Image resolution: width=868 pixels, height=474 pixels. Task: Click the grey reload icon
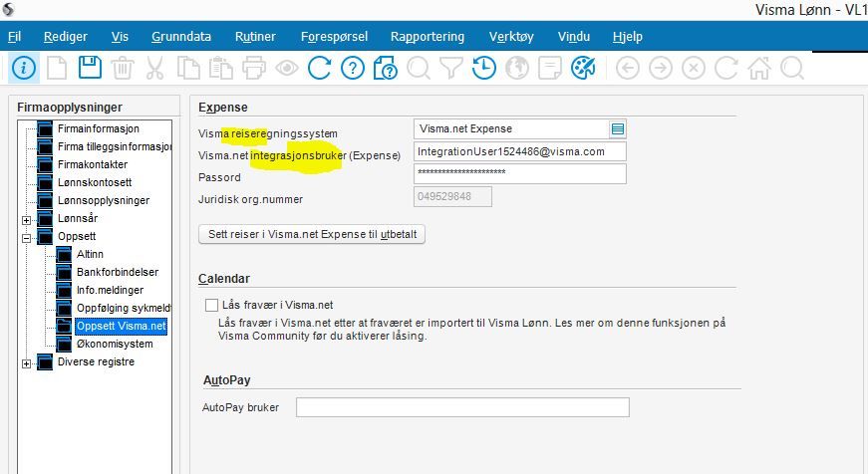(725, 68)
